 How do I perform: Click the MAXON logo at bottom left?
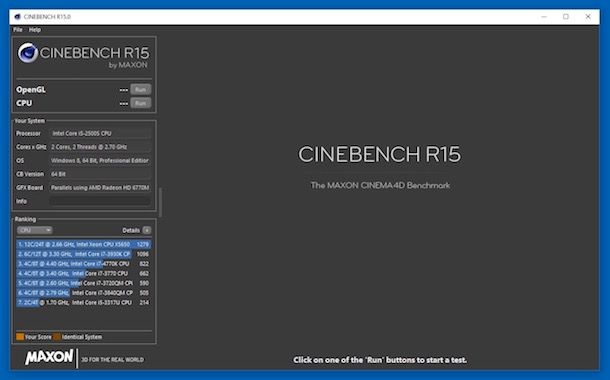click(x=49, y=357)
